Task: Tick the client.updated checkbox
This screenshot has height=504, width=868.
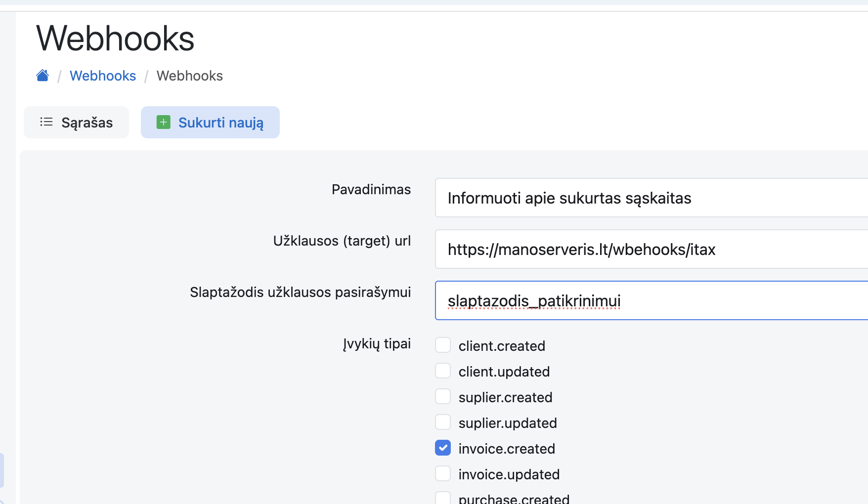Action: pyautogui.click(x=443, y=371)
